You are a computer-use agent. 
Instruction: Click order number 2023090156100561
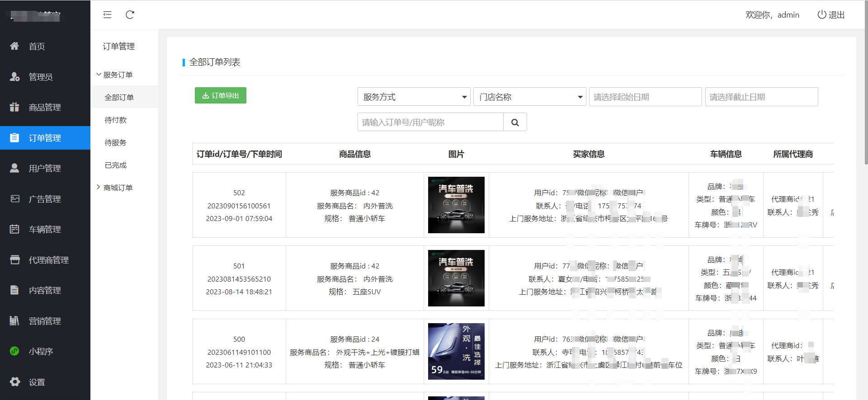pos(239,206)
